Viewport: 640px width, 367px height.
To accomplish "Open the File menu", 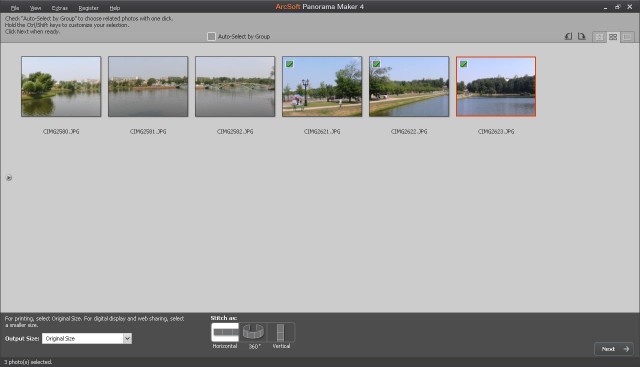I will [x=15, y=8].
